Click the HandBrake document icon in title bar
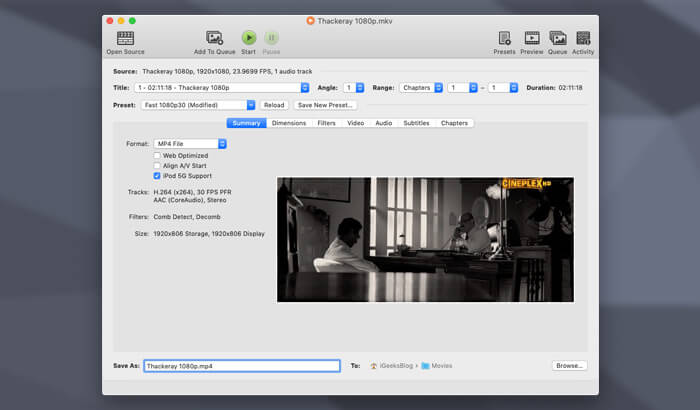Screen dimensions: 700x410 [x=310, y=21]
